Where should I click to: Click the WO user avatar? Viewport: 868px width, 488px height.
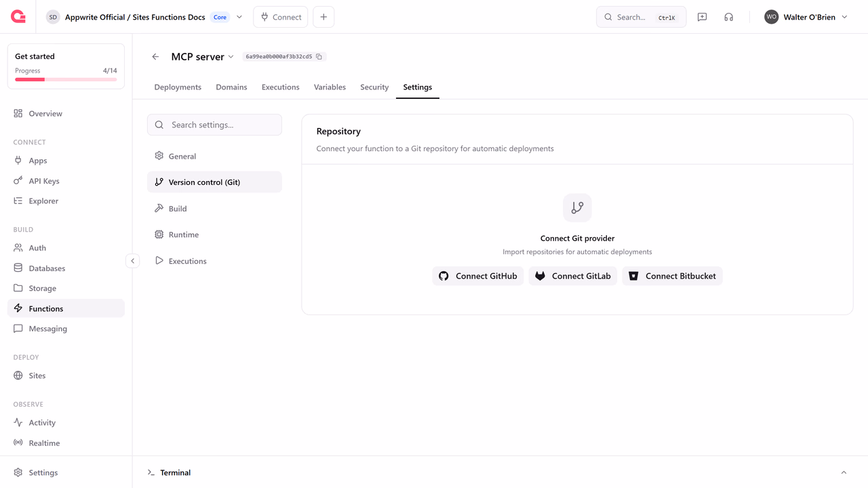click(x=771, y=17)
